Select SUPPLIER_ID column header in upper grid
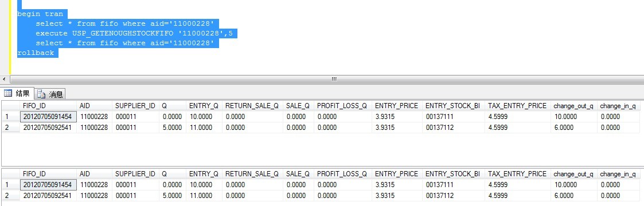This screenshot has width=644, height=206. [x=135, y=106]
